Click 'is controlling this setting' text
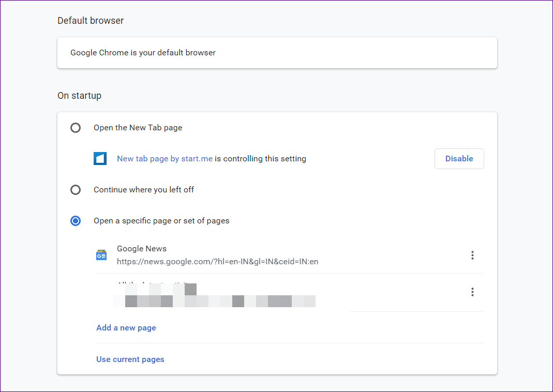The height and width of the screenshot is (392, 553). coord(260,159)
